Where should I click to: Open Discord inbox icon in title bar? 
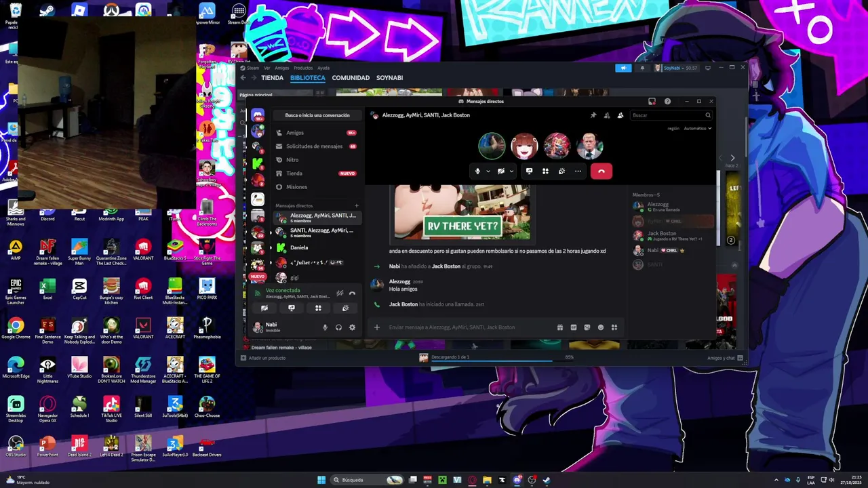(652, 102)
